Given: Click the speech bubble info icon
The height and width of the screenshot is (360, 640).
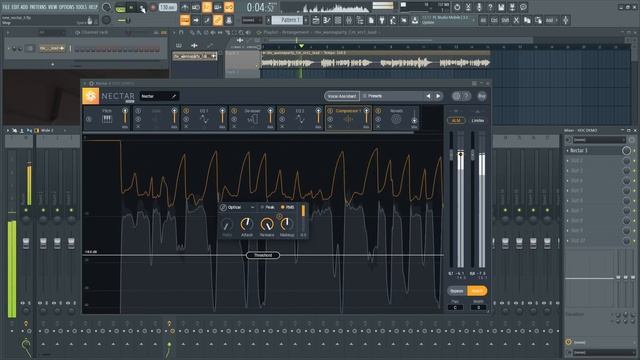Looking at the screenshot, I should click(x=523, y=7).
